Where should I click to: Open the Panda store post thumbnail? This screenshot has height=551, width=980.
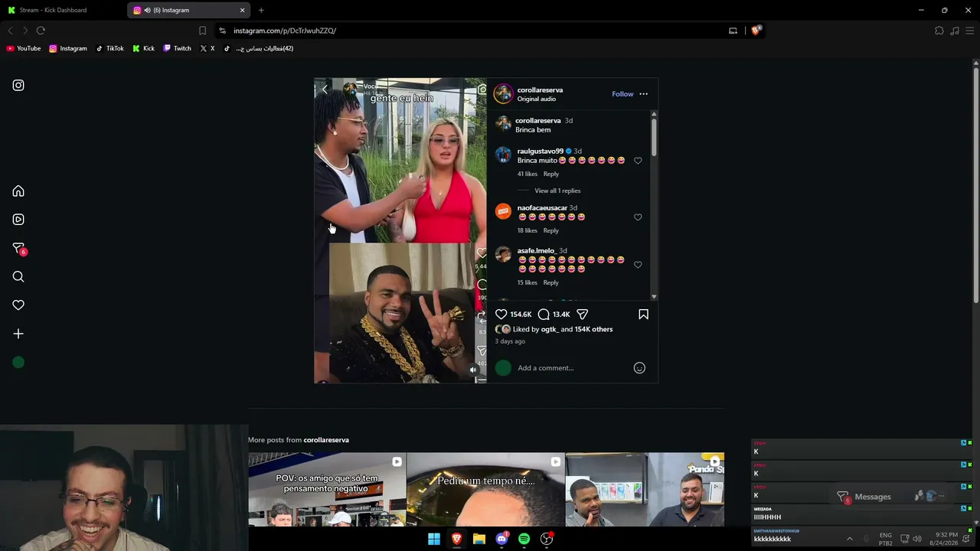(645, 490)
